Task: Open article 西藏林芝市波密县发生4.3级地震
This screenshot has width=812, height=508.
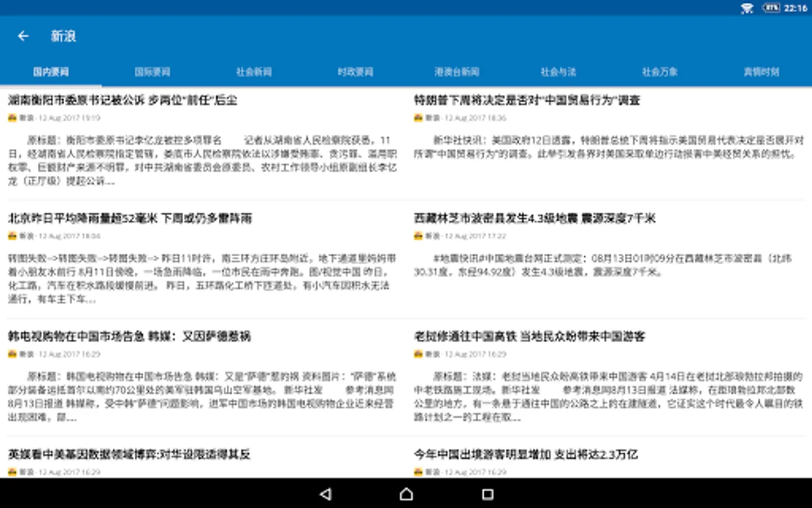Action: pos(535,218)
